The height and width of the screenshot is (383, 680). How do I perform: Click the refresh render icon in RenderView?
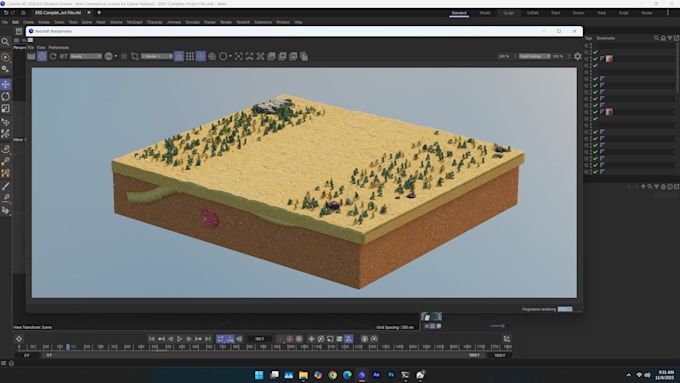[x=53, y=56]
